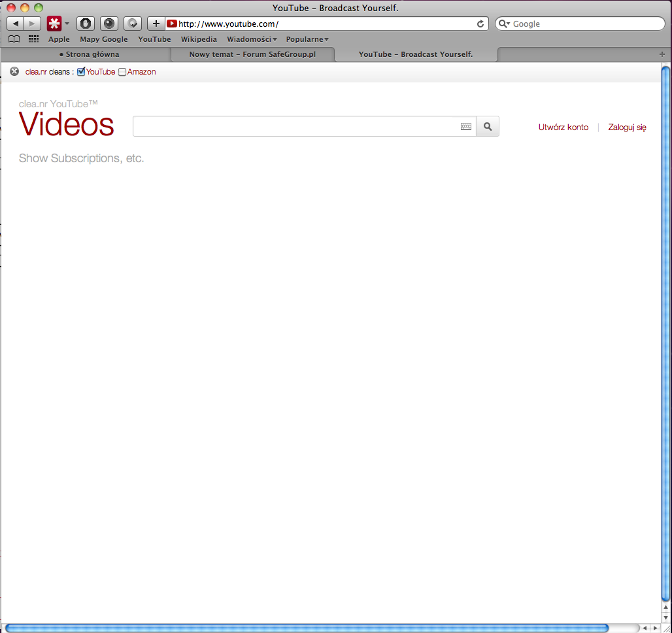Open the Google search magnifier menu
672x633 pixels.
[x=504, y=24]
